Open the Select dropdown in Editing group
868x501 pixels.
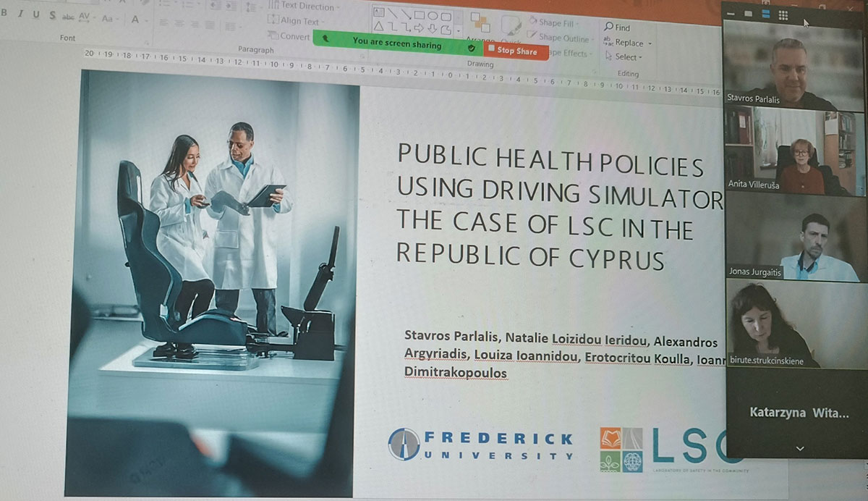tap(624, 57)
